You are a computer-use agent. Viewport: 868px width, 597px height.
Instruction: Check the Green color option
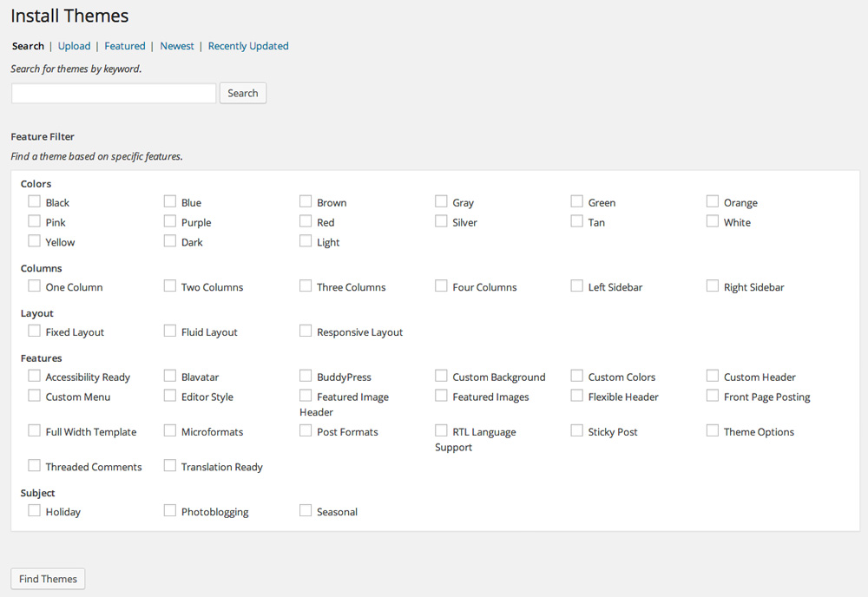point(576,201)
